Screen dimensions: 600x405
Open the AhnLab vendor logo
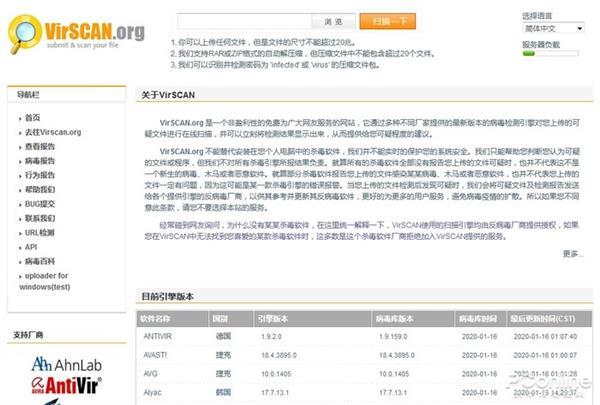(67, 364)
